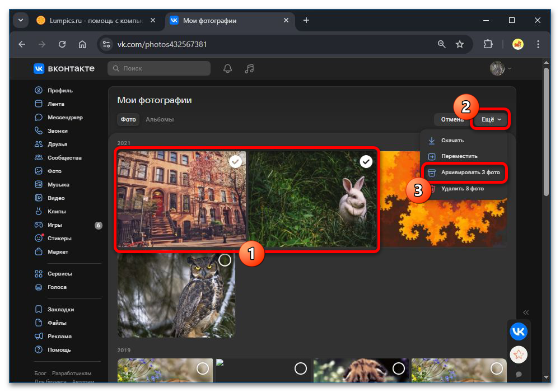Image resolution: width=560 pixels, height=392 pixels.
Task: Open Голоса sidebar icon
Action: pos(39,287)
